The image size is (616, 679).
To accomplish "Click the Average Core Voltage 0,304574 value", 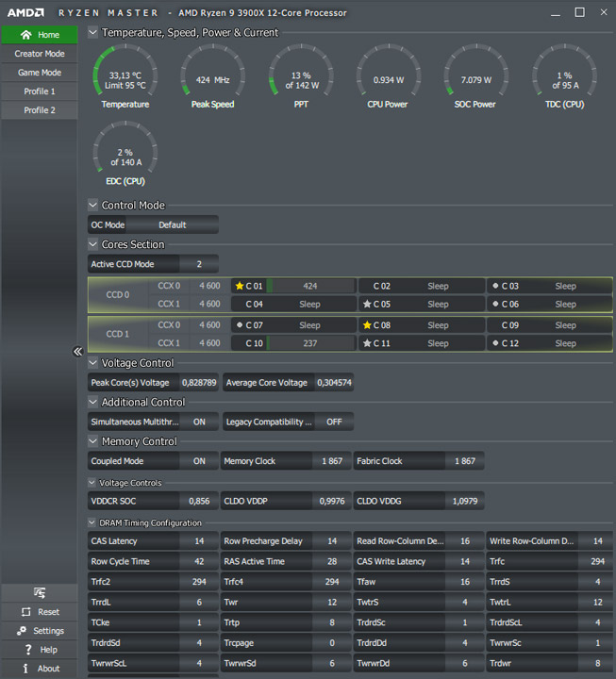I will (334, 382).
